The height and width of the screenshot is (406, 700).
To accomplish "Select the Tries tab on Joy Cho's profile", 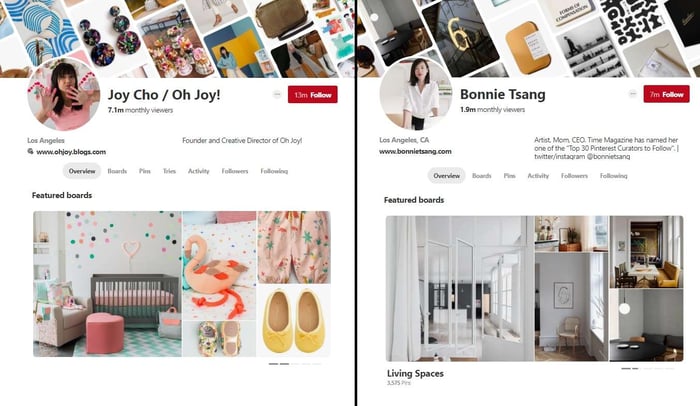I will 169,171.
